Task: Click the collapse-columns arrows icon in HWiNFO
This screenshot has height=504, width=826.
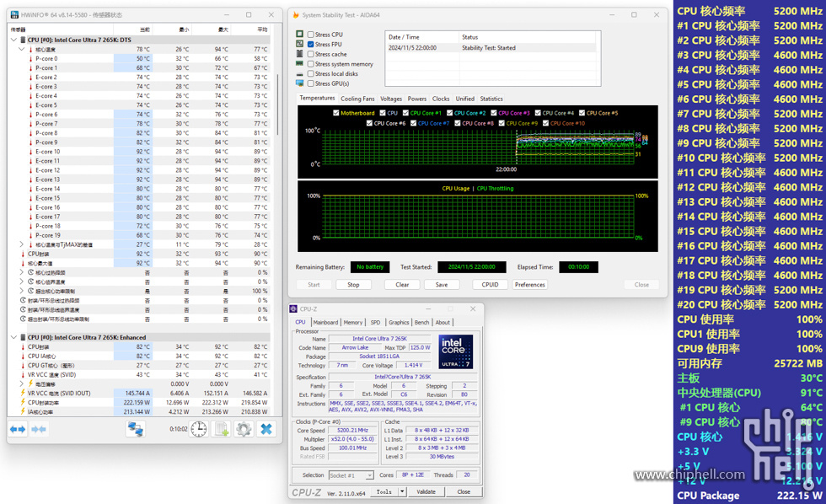Action: 39,429
